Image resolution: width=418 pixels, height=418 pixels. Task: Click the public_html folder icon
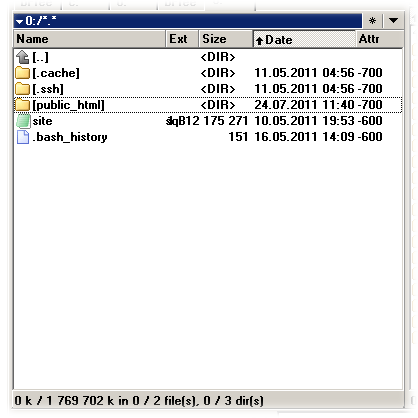[23, 105]
